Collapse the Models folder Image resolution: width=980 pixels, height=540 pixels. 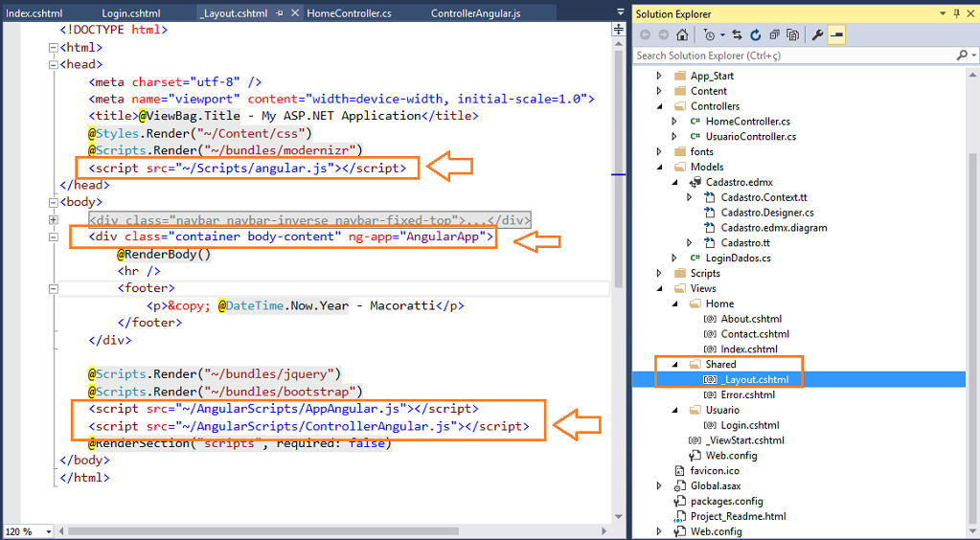tap(659, 167)
